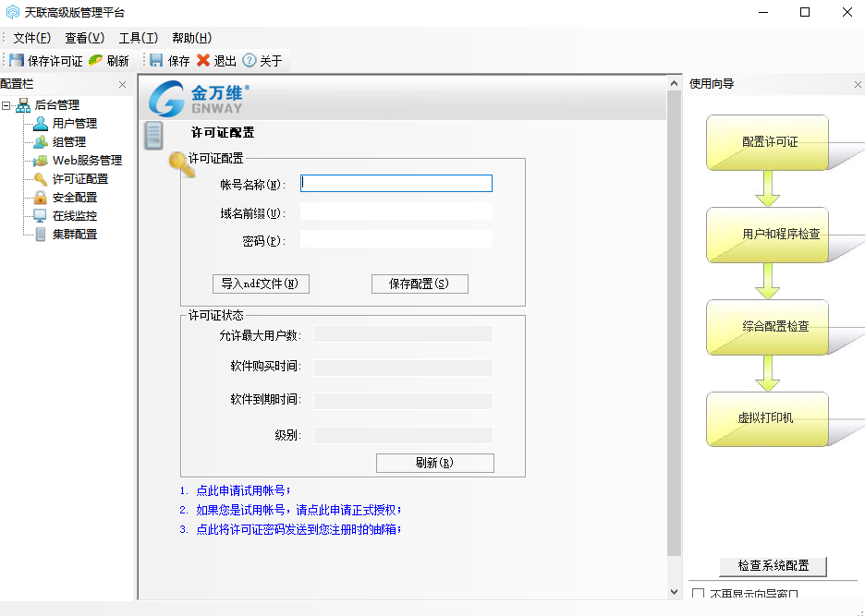Click 刷新 toolbar label
Screen dimensions: 865x616
[x=118, y=61]
